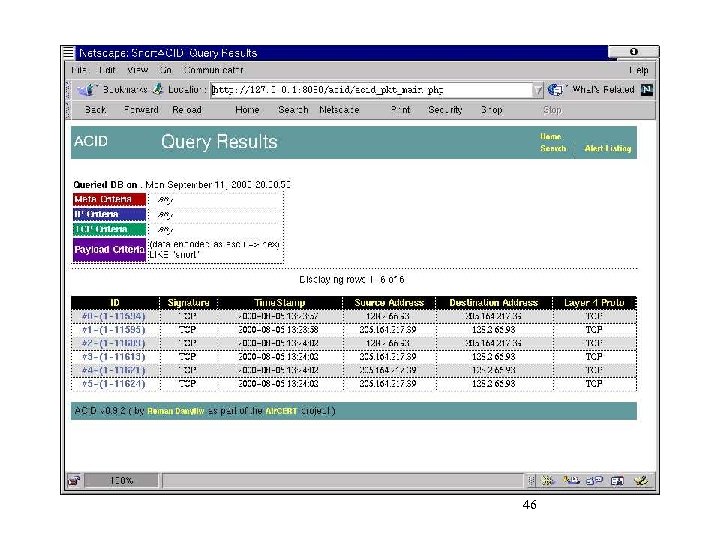Open the View menu
The height and width of the screenshot is (540, 720).
(x=137, y=70)
